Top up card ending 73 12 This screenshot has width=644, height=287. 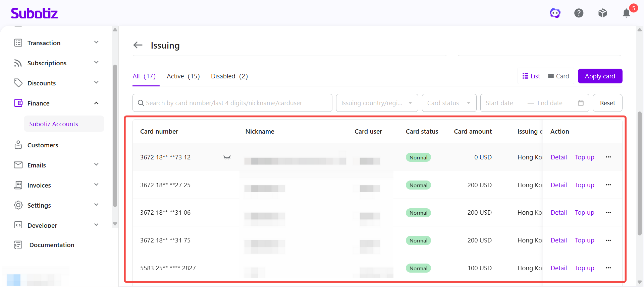[x=585, y=157]
